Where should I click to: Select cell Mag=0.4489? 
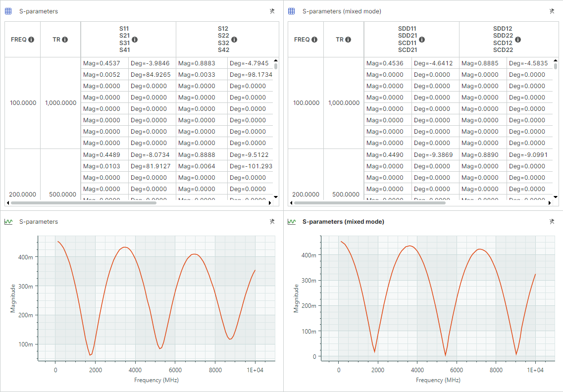click(x=104, y=155)
